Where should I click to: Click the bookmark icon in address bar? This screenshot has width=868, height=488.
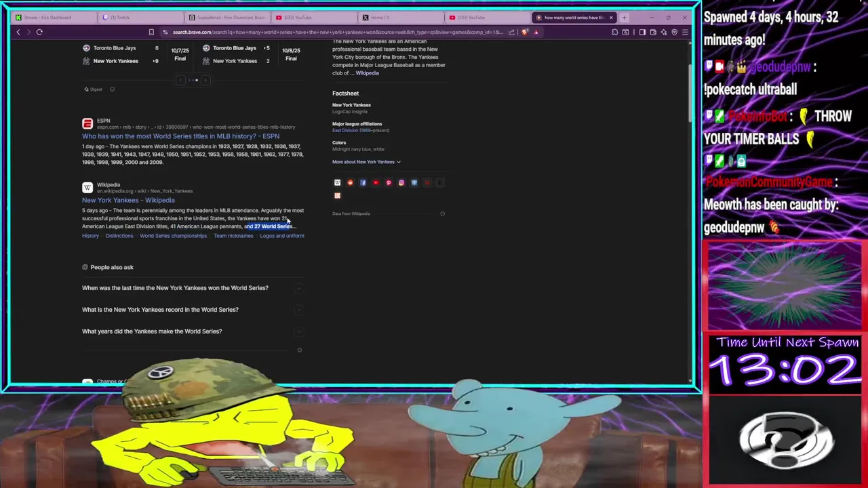click(x=151, y=32)
